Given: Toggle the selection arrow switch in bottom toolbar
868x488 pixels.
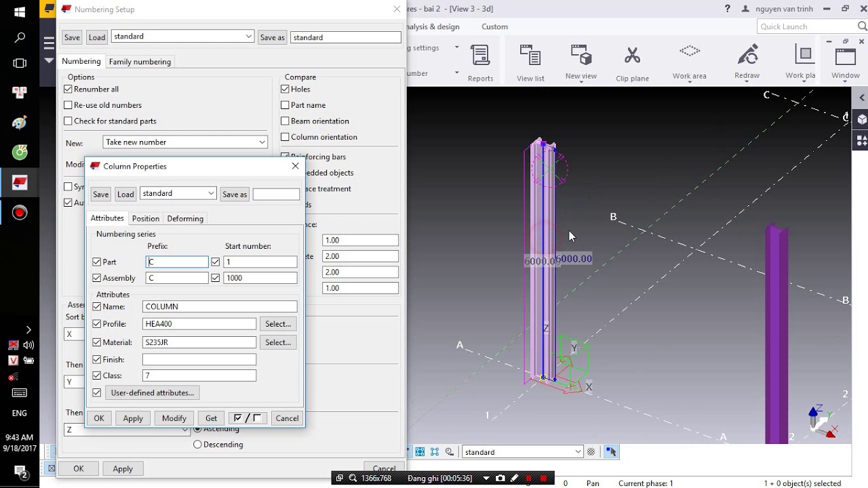Looking at the screenshot, I should [611, 452].
